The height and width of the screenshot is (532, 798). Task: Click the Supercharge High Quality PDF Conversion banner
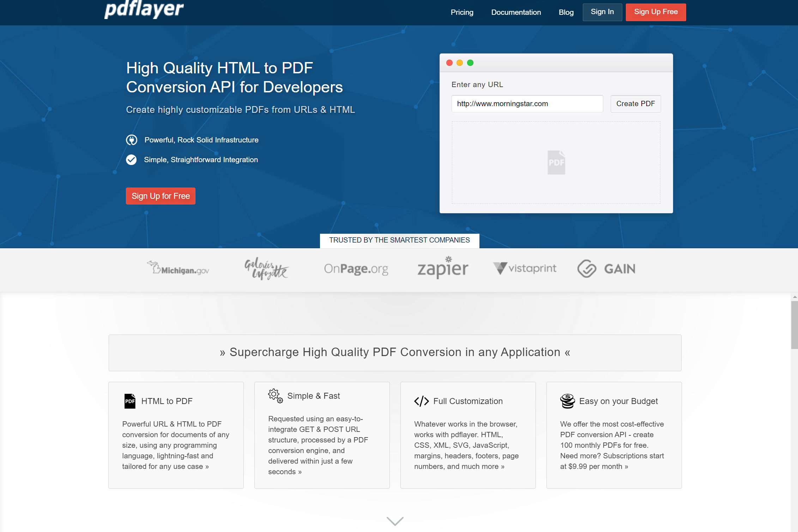[395, 353]
